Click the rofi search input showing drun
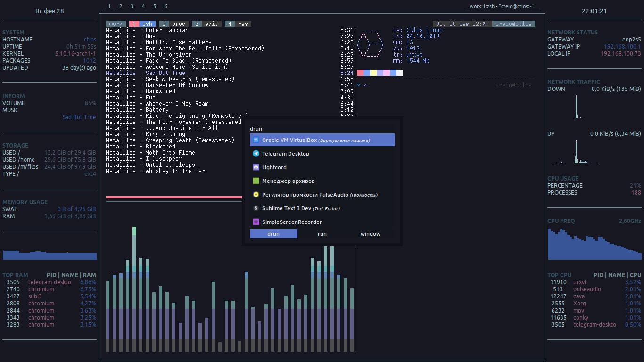 [x=322, y=129]
